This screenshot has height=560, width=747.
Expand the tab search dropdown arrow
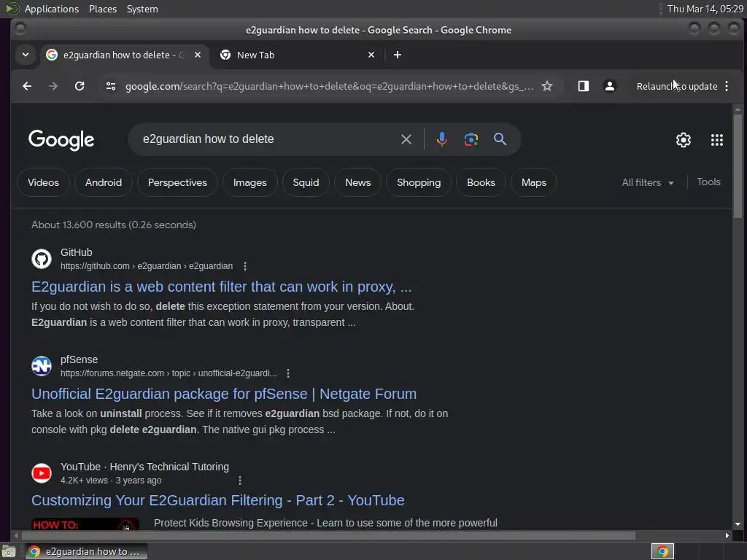[x=26, y=55]
